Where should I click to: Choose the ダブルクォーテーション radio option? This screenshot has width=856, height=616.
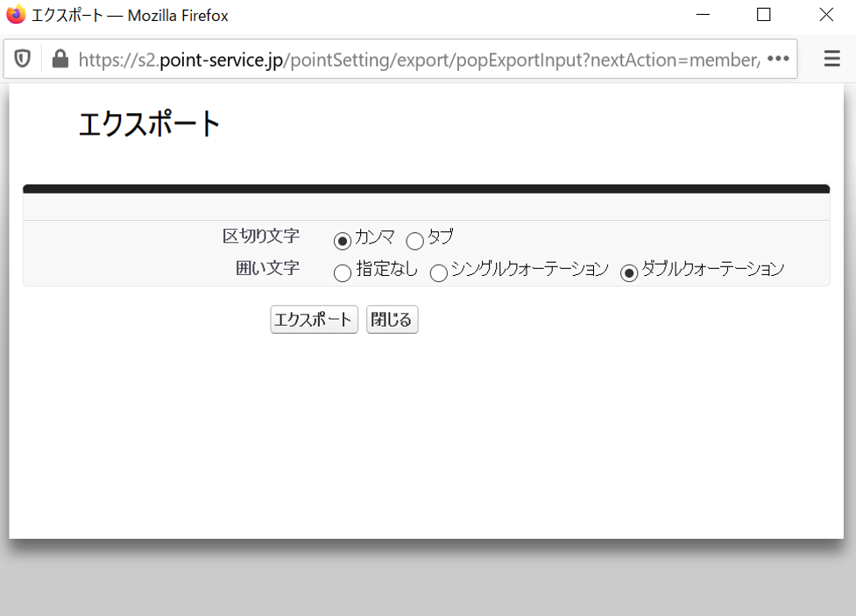(x=629, y=273)
